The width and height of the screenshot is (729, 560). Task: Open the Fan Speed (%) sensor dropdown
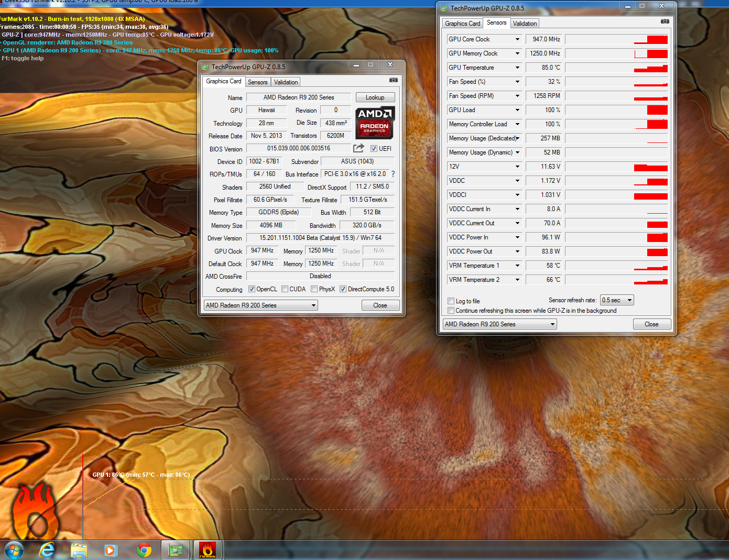coord(517,82)
